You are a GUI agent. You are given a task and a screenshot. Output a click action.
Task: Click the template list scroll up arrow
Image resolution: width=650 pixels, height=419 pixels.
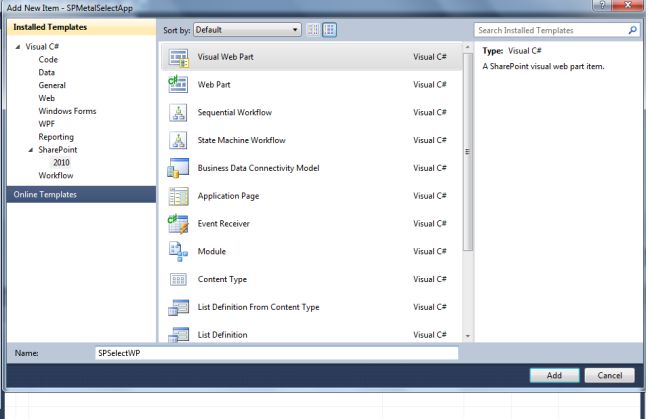coord(468,47)
